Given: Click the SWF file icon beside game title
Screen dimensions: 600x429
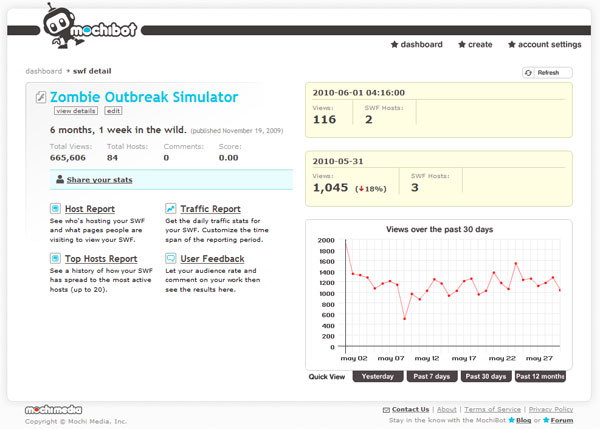Looking at the screenshot, I should pos(41,97).
